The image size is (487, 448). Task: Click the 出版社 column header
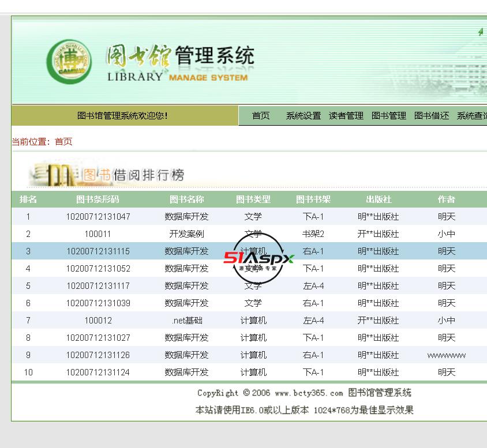(x=379, y=199)
